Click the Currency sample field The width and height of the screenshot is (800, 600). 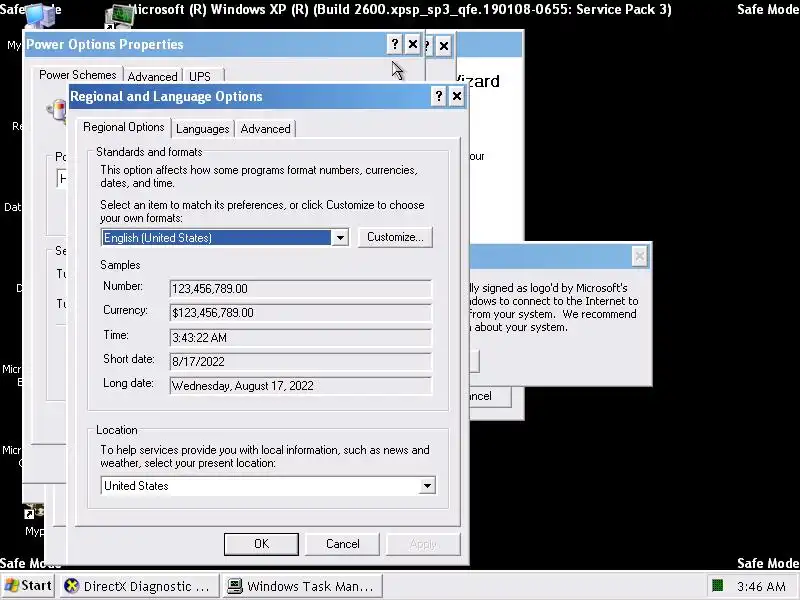(x=301, y=313)
